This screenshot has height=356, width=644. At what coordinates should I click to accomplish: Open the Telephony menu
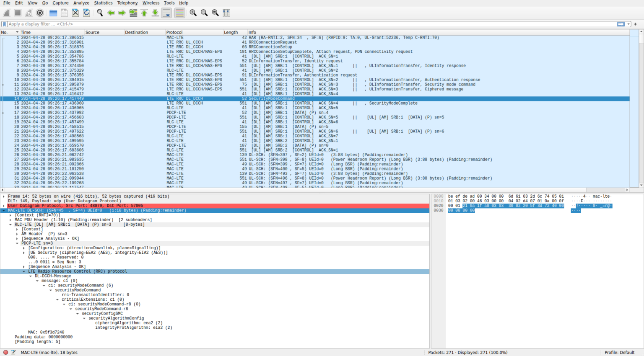pos(127,3)
